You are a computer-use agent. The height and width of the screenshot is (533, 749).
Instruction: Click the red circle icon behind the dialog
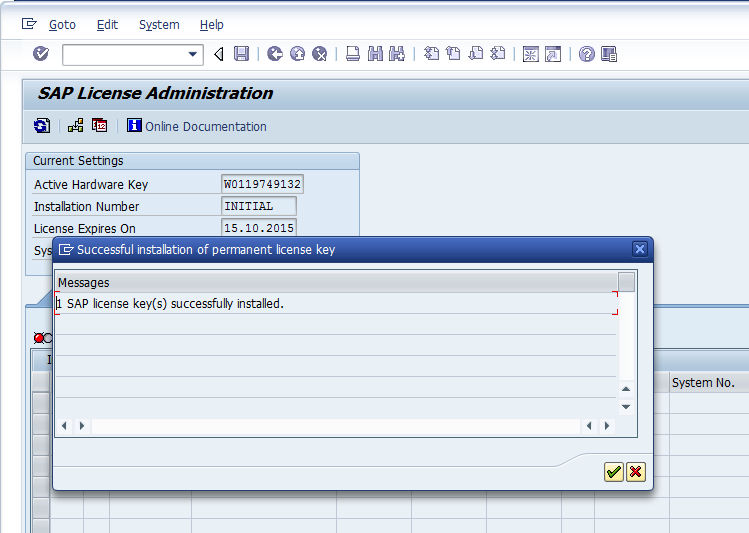point(39,338)
